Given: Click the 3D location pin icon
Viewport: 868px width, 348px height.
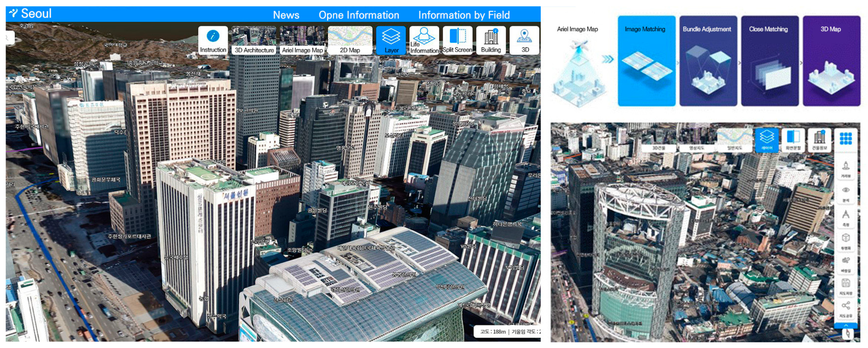Looking at the screenshot, I should 524,36.
